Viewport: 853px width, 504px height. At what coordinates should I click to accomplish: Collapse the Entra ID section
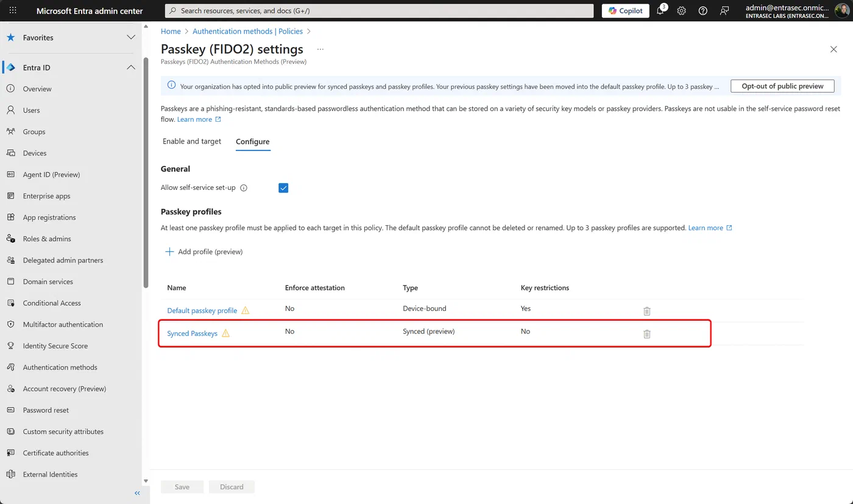pyautogui.click(x=131, y=68)
